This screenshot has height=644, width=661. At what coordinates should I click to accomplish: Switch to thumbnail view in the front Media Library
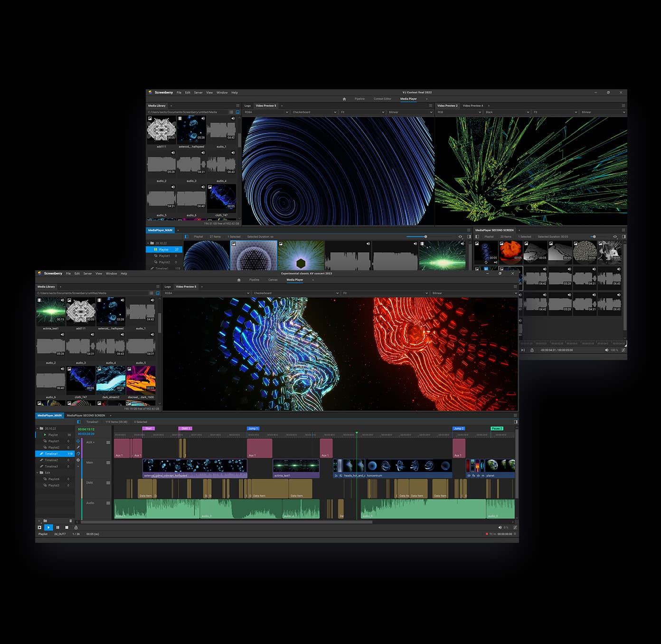pos(158,293)
